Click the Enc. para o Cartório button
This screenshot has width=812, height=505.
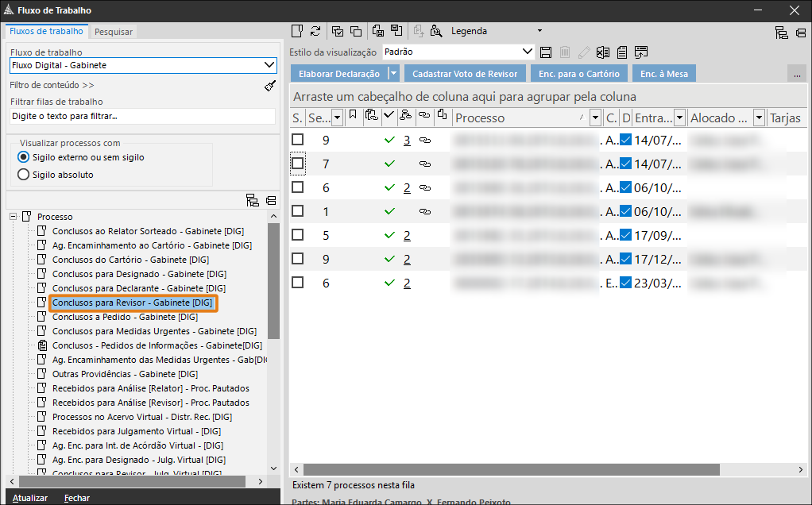coord(579,74)
